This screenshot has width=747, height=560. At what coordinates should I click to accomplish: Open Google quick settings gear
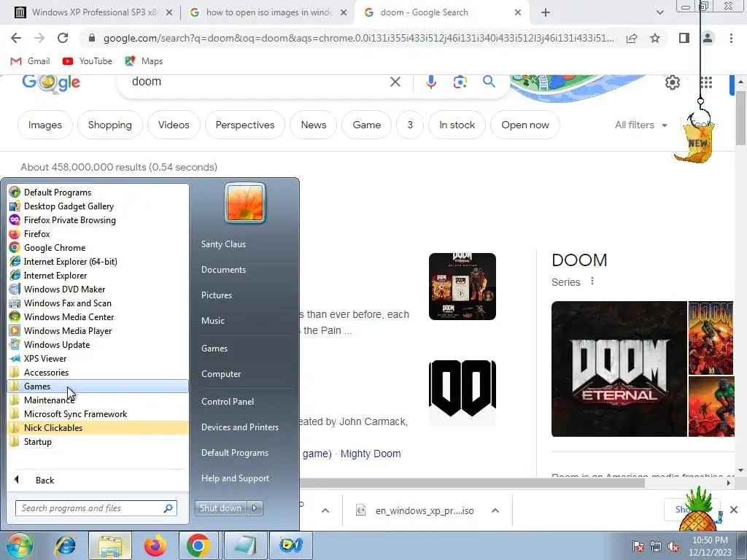[x=672, y=82]
